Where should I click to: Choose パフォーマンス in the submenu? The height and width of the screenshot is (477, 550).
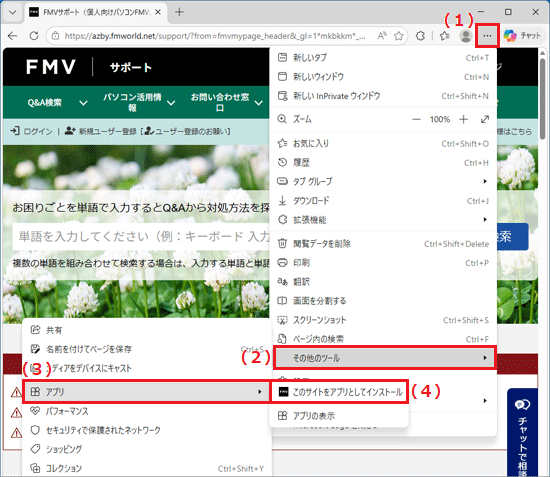pos(147,411)
